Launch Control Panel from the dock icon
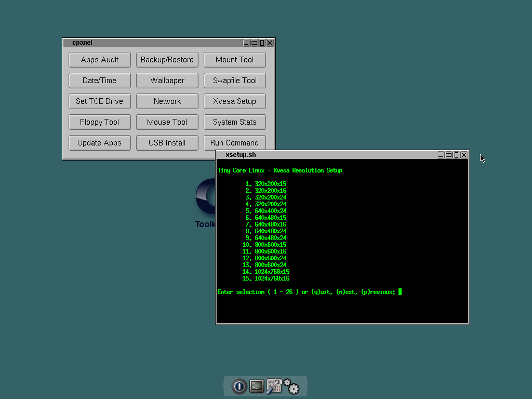532x399 pixels. (274, 387)
